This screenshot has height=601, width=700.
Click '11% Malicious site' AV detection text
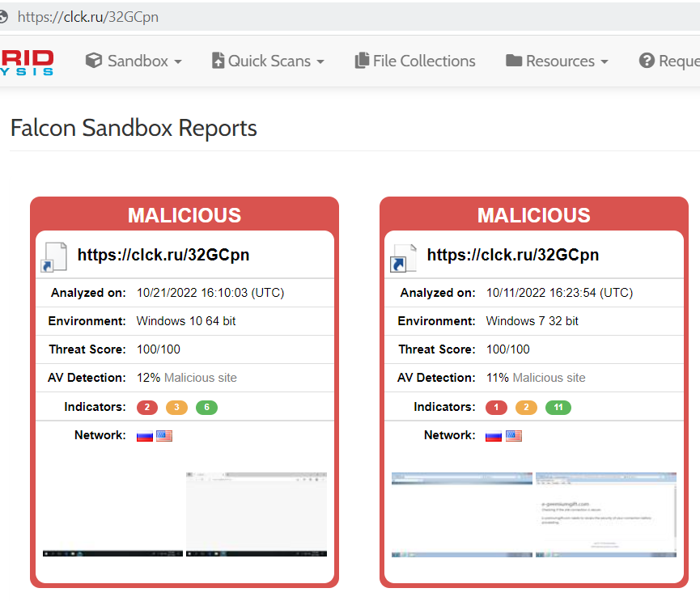(x=536, y=378)
